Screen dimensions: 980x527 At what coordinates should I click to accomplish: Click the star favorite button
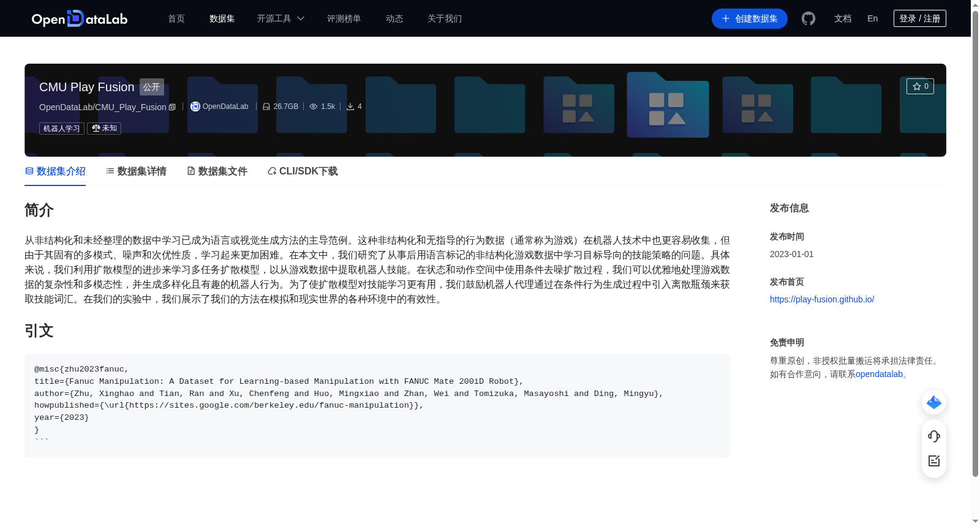[x=920, y=86]
